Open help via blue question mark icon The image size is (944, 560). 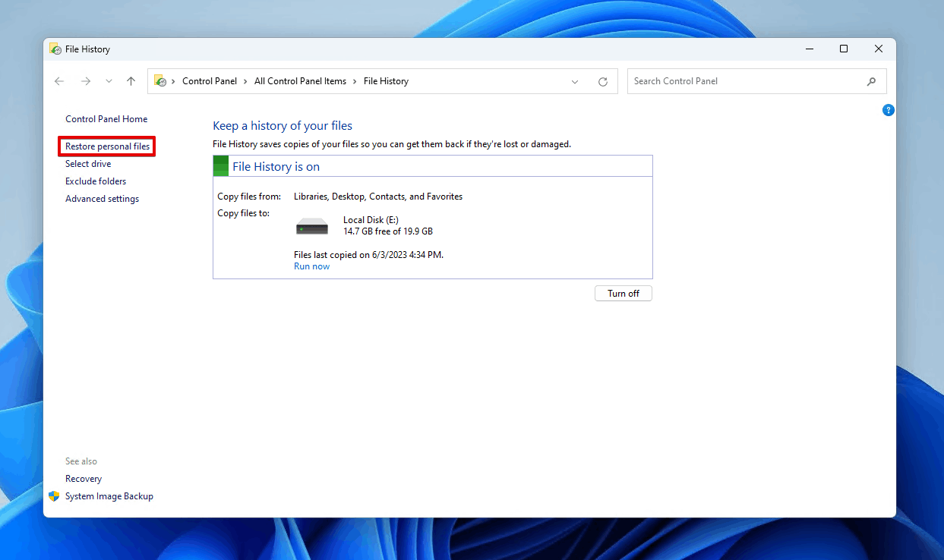tap(888, 110)
